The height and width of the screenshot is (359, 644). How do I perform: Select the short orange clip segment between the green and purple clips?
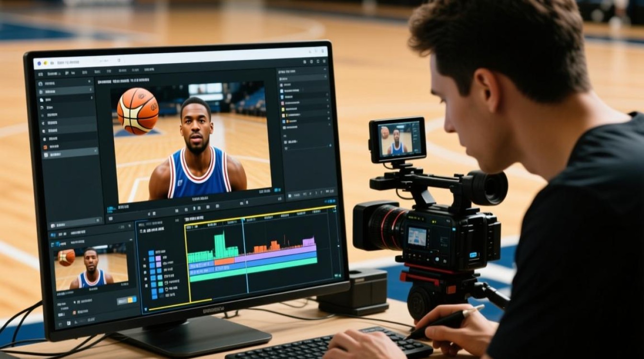click(x=224, y=262)
